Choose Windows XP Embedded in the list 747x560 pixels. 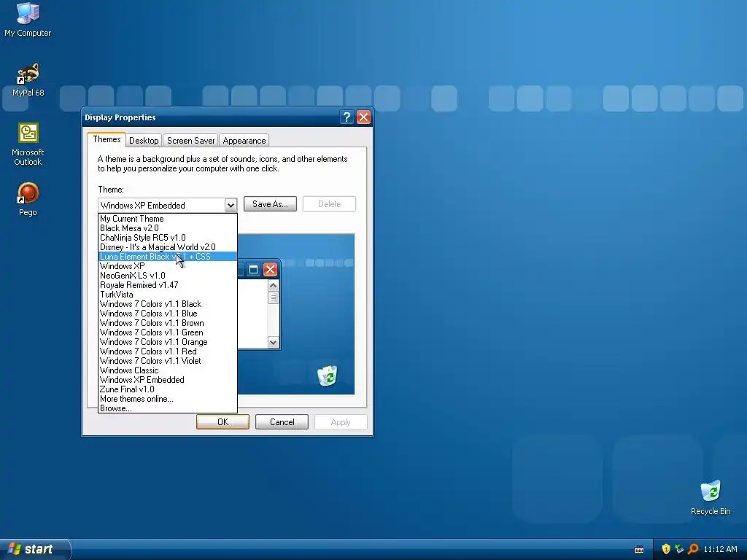tap(168, 380)
